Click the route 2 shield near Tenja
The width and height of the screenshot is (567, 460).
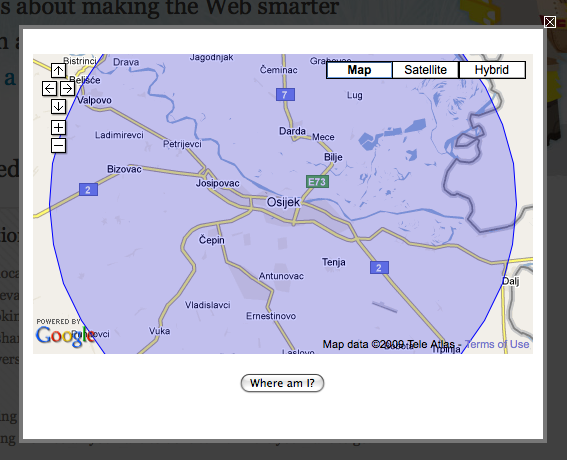click(379, 268)
